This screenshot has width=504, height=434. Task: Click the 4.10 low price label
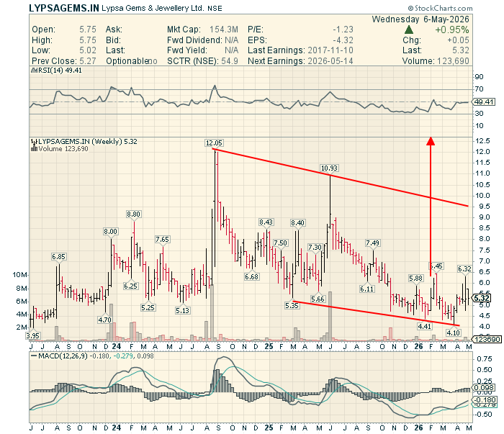tap(453, 333)
